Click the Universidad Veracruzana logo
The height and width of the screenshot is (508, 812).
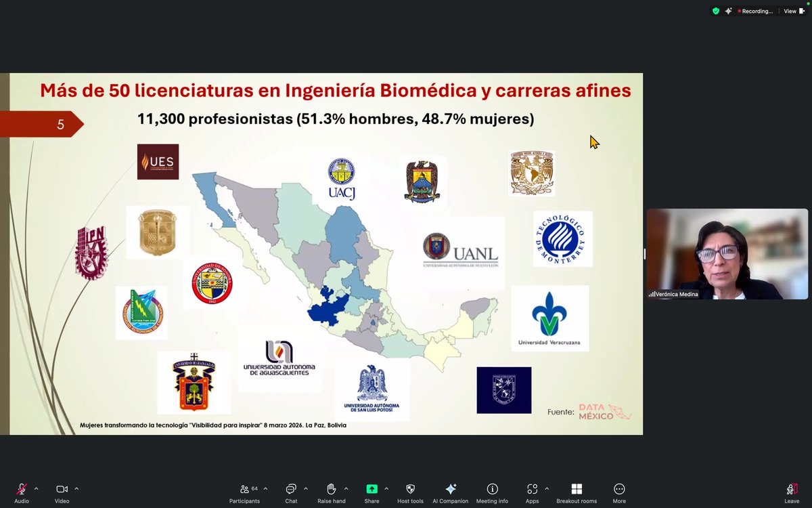549,318
